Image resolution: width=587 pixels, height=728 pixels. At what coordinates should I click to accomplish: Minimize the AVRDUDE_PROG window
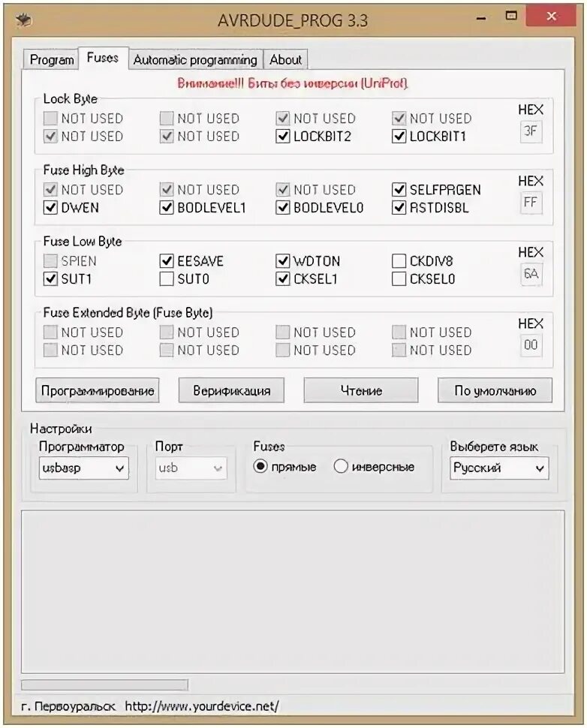pos(481,18)
